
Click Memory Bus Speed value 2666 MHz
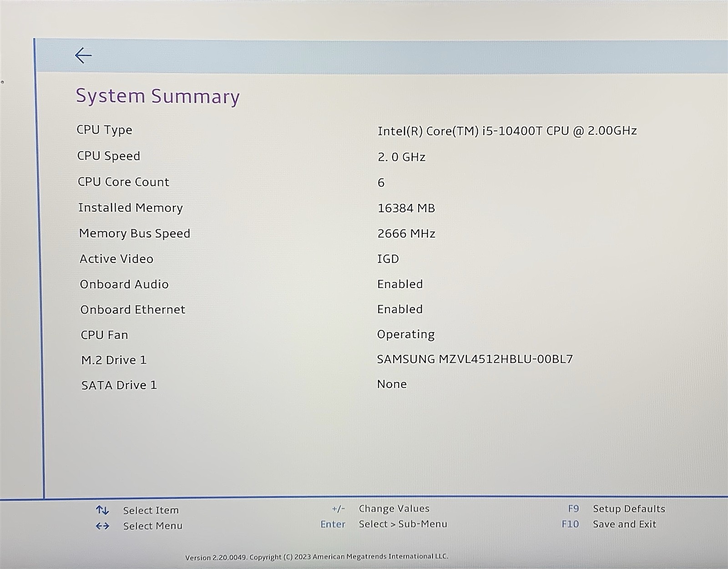pyautogui.click(x=406, y=234)
